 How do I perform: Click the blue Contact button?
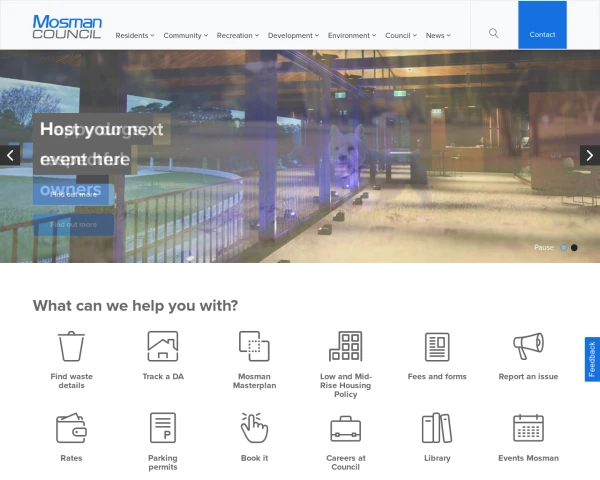pos(542,25)
